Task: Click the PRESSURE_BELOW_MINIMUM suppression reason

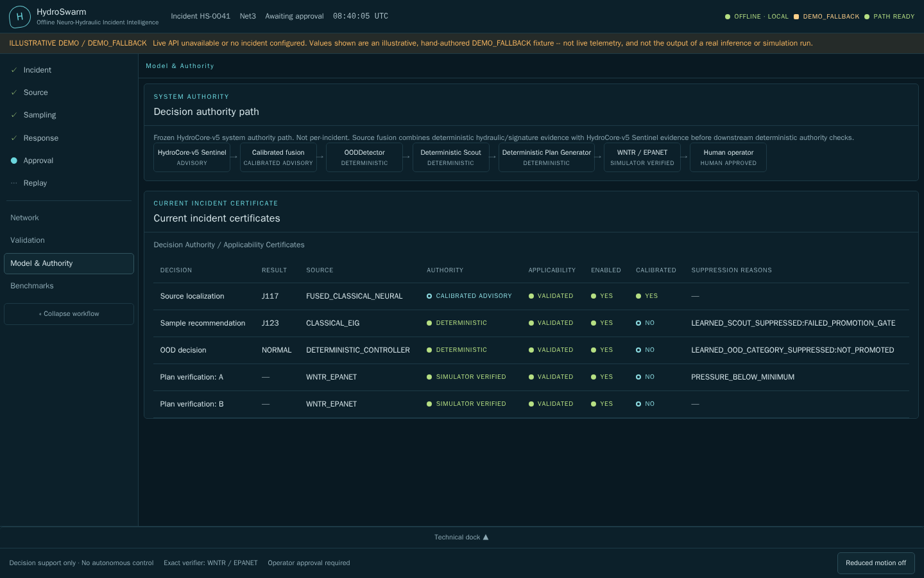Action: [742, 377]
